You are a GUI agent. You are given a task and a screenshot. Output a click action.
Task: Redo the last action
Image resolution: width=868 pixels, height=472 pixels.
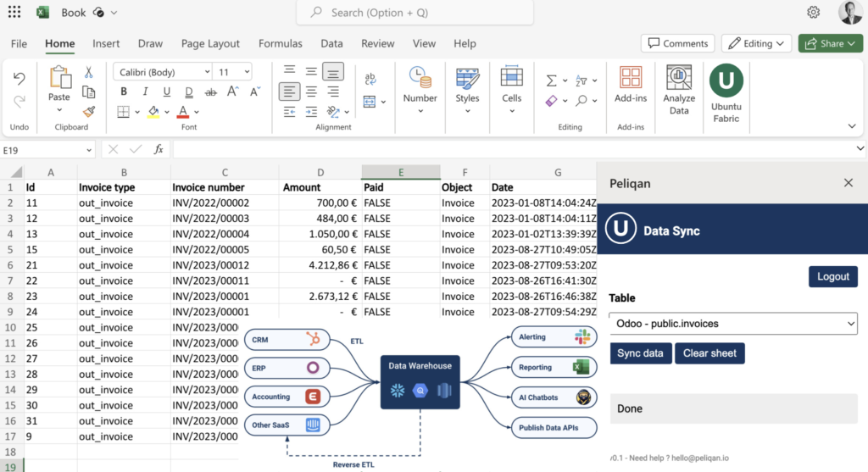[x=19, y=101]
